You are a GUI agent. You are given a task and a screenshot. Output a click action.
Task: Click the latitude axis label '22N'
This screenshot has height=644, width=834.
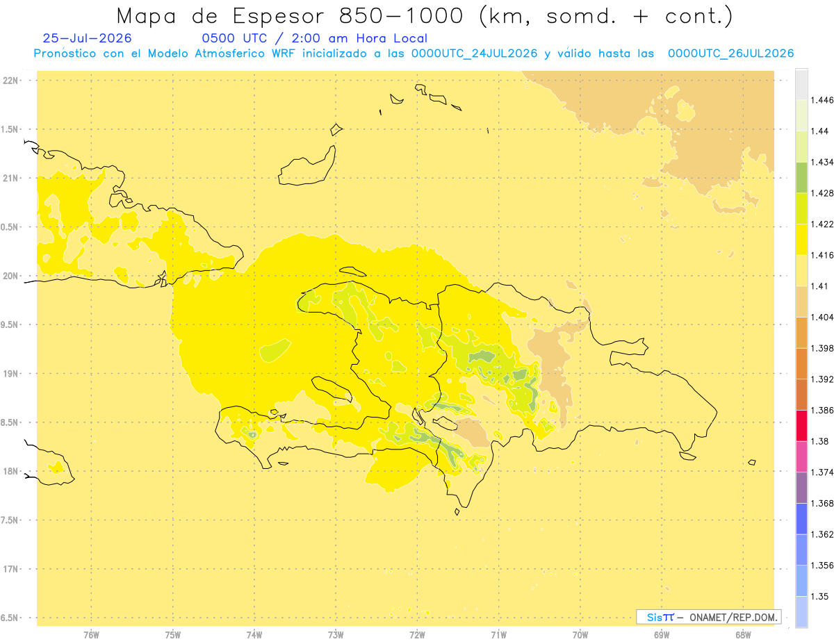click(10, 80)
